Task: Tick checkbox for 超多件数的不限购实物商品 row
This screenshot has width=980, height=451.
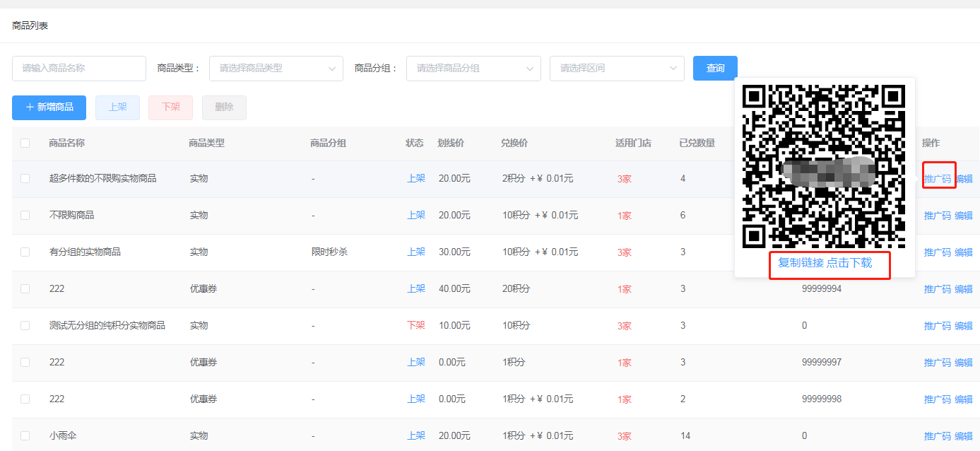Action: tap(25, 178)
